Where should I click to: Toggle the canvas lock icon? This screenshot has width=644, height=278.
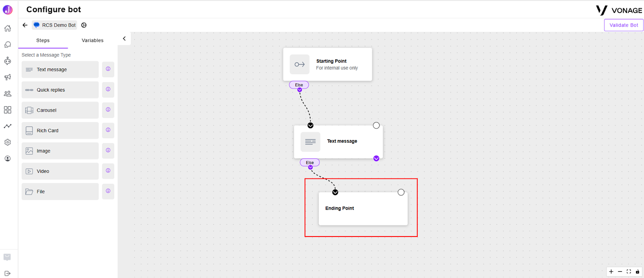tap(638, 272)
